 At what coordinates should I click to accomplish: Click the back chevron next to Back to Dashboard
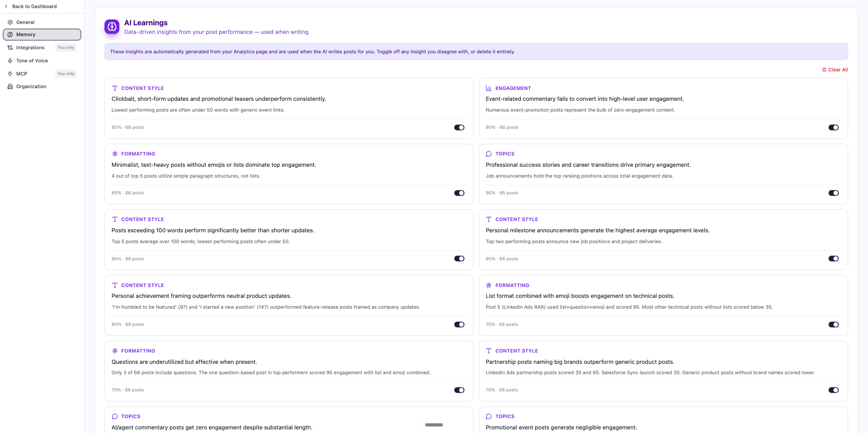(6, 6)
